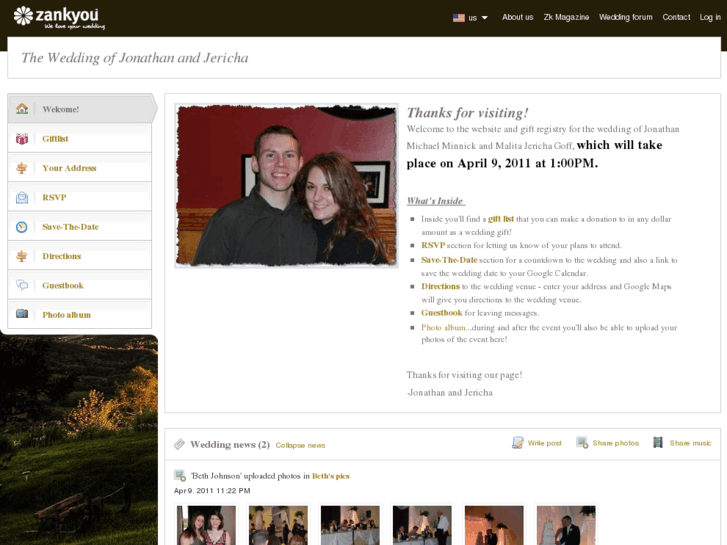Open Save-The-Date sidebar section
The height and width of the screenshot is (545, 727).
click(x=79, y=226)
